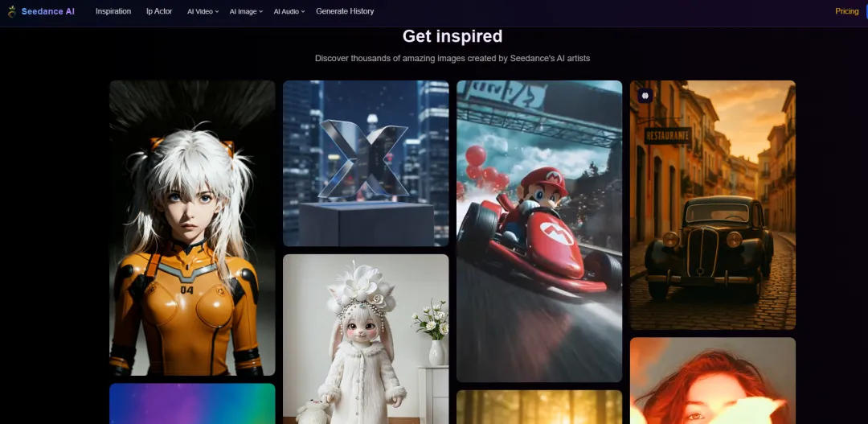Open the white-haired anime girl image

coord(192,228)
